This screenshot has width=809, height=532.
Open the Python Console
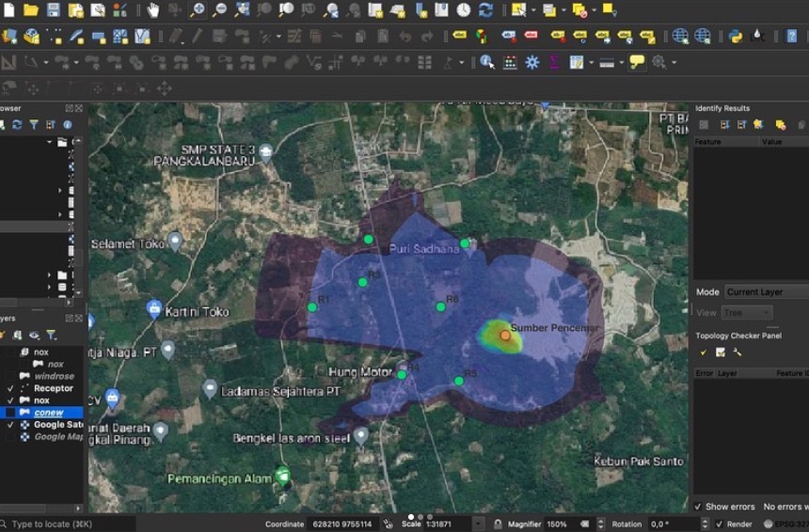(736, 36)
